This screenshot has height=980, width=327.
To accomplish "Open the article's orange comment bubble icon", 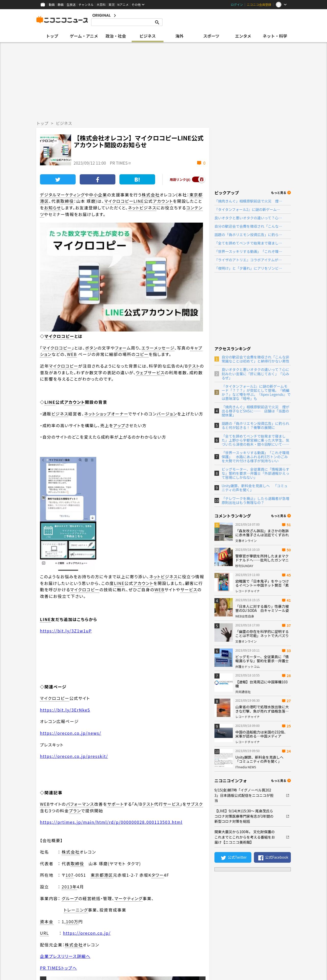I will click(x=199, y=163).
